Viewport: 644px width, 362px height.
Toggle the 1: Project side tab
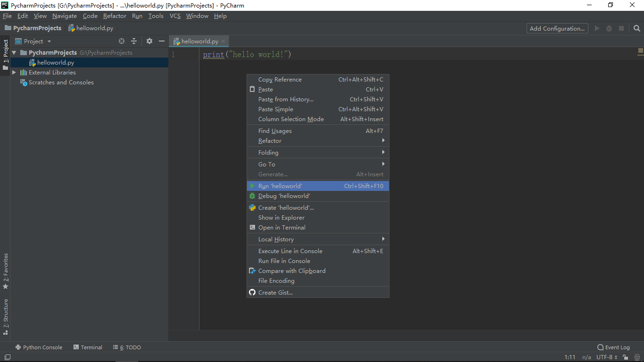coord(5,54)
